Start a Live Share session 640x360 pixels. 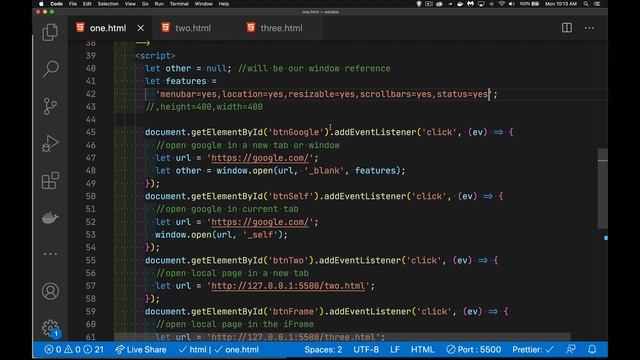pyautogui.click(x=141, y=350)
